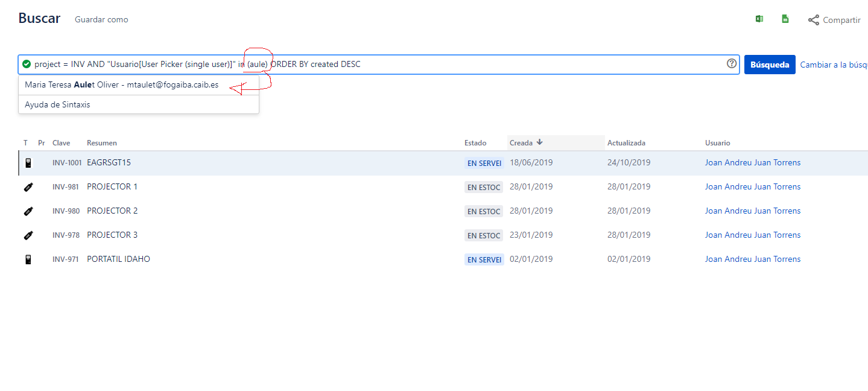Open the Google Sheets export icon
Screen dimensions: 868x391
click(x=785, y=19)
